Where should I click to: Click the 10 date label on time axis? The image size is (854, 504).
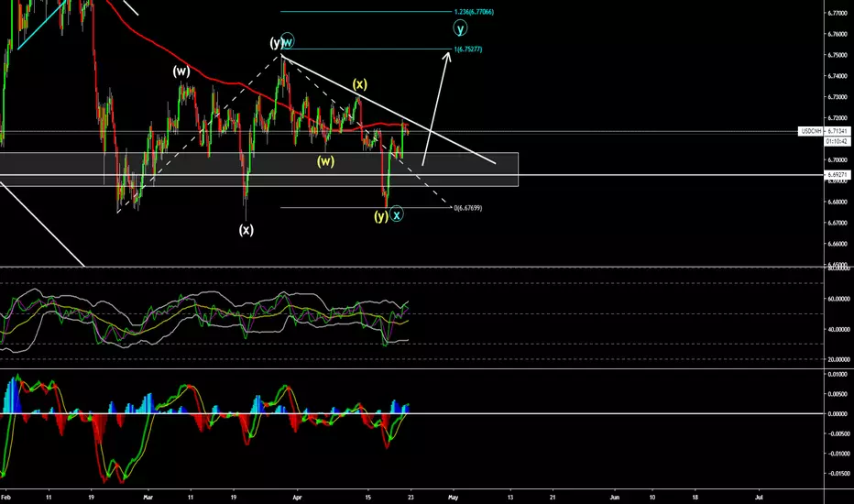652,497
